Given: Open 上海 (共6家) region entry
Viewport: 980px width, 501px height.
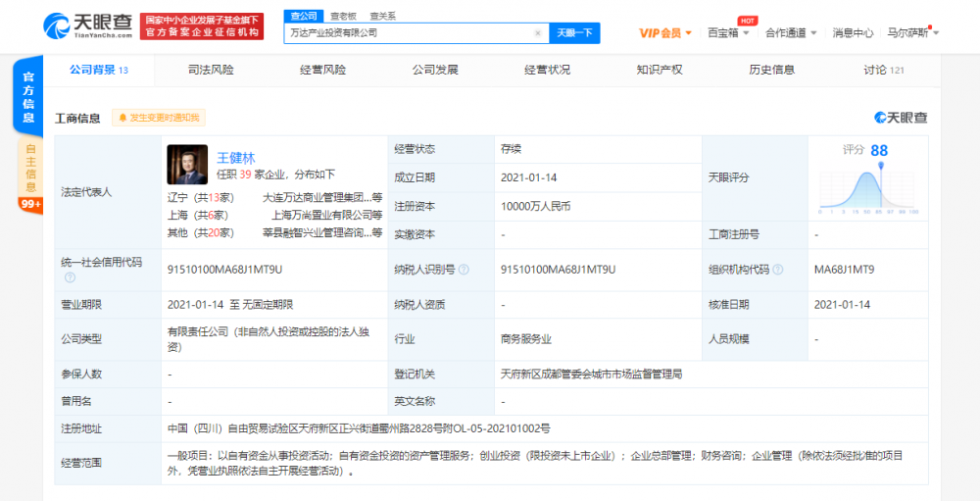Looking at the screenshot, I should [x=198, y=215].
